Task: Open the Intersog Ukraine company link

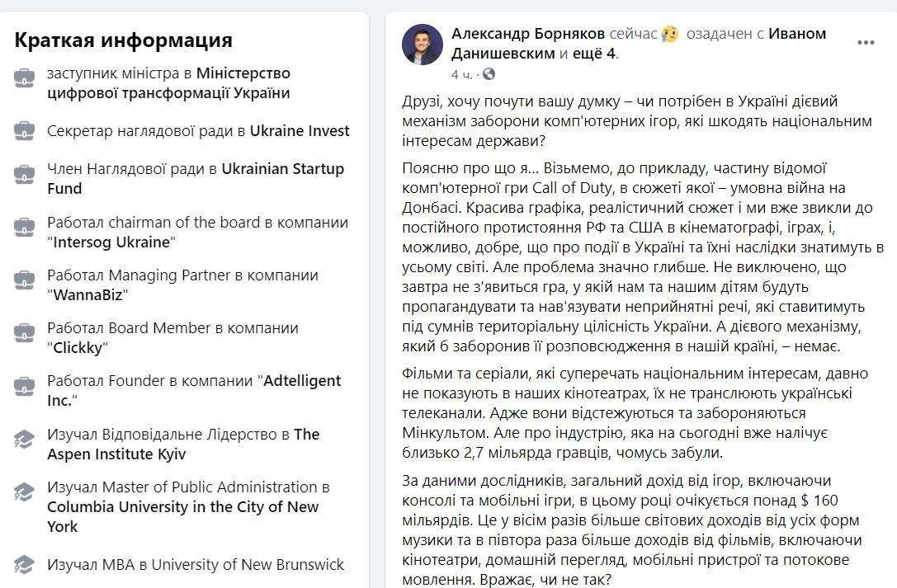Action: pos(111,240)
